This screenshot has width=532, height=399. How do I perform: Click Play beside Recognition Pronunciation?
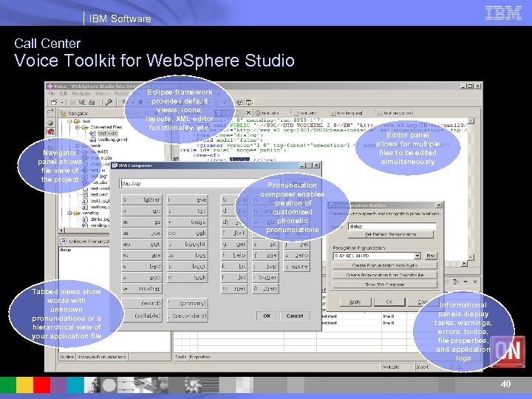tap(431, 256)
